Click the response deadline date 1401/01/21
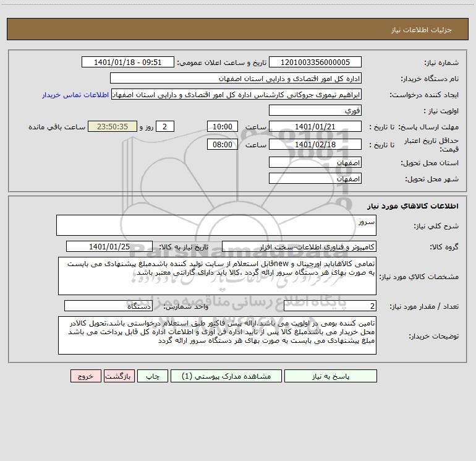The height and width of the screenshot is (461, 476). 315,126
